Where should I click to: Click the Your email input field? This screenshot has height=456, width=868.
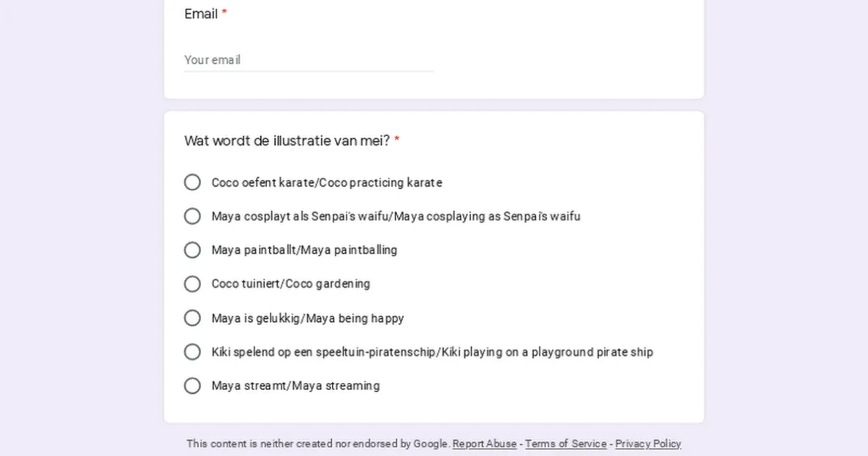coord(309,60)
